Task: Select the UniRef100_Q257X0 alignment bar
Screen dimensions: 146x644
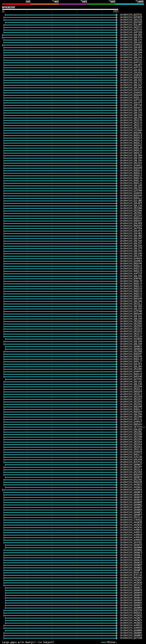Action: pyautogui.click(x=60, y=30)
